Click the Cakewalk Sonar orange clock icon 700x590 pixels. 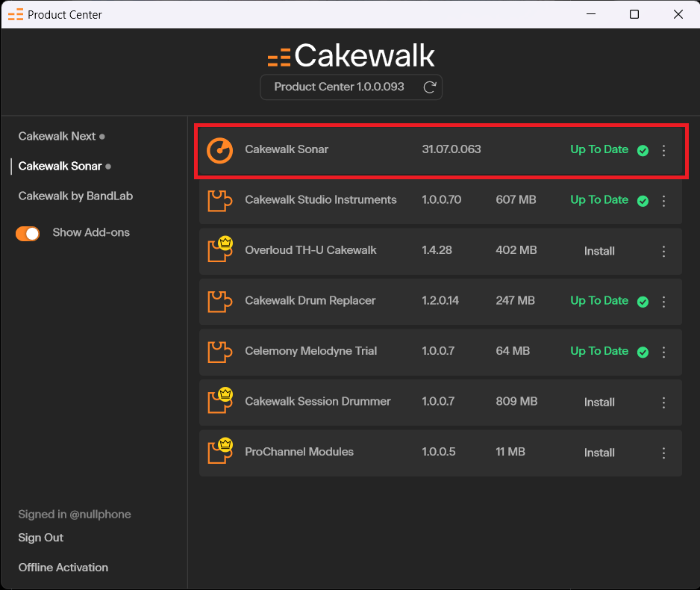pyautogui.click(x=219, y=149)
